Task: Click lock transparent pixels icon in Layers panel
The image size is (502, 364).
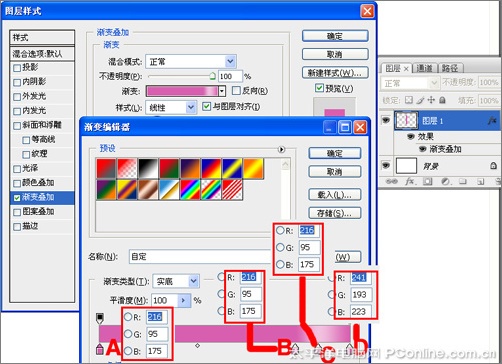Action: coord(409,100)
